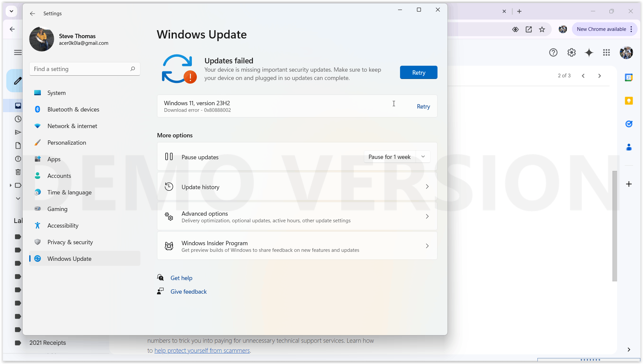Screen dimensions: 643x364
Task: Click Gmail support question mark icon
Action: [553, 52]
